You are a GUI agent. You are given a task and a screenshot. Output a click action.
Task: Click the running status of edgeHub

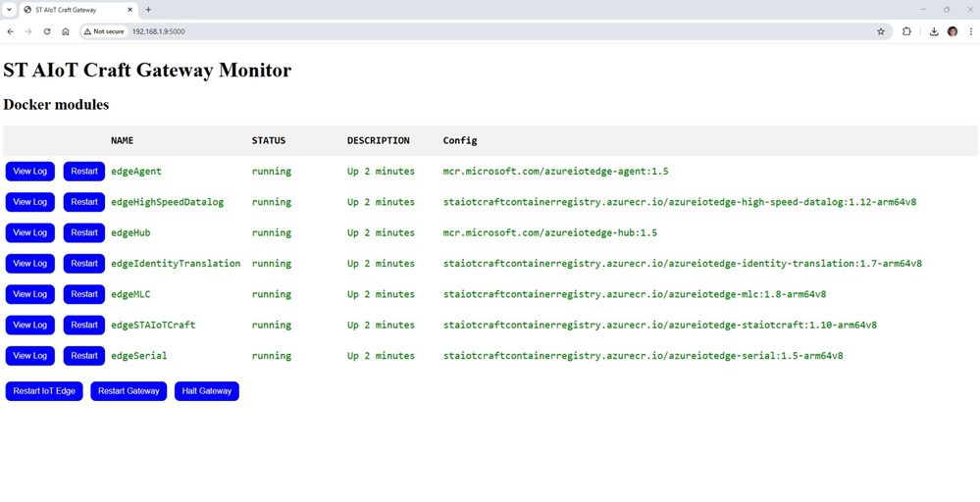click(272, 232)
